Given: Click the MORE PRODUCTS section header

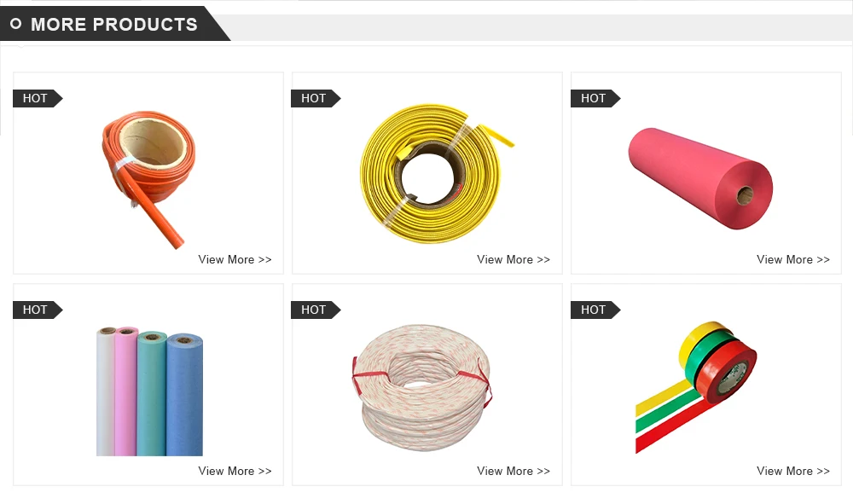Looking at the screenshot, I should coord(114,24).
